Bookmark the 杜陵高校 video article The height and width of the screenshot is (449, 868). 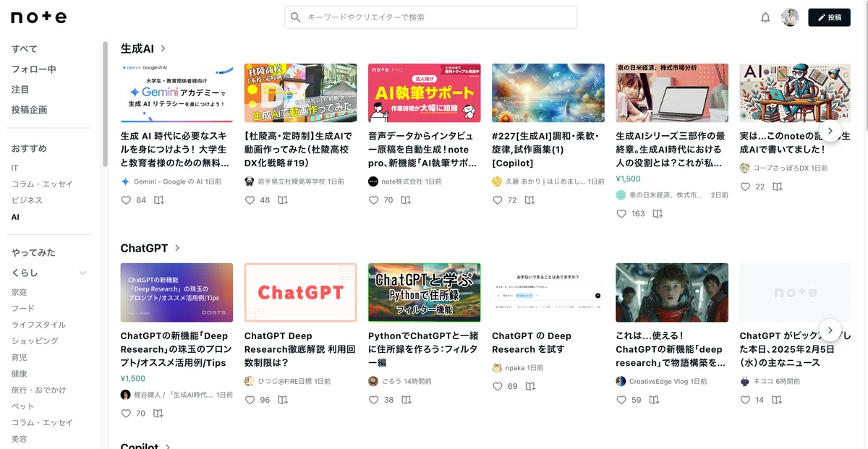(x=283, y=200)
